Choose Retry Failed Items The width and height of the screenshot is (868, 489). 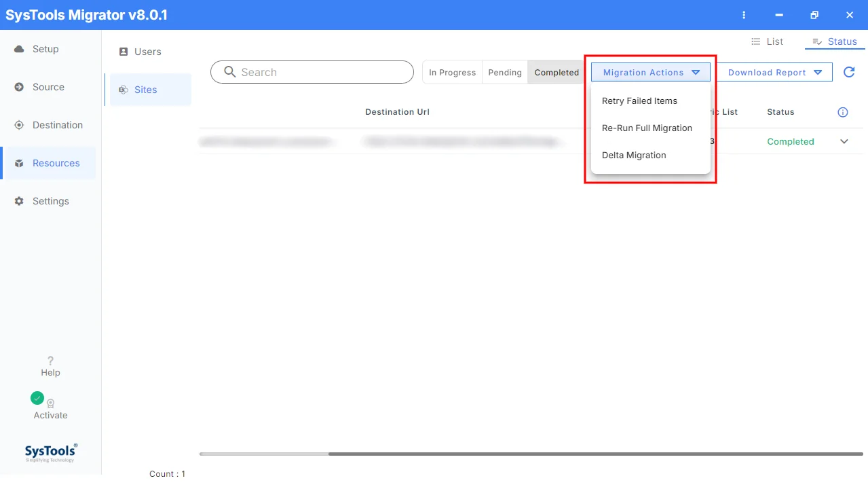[639, 101]
